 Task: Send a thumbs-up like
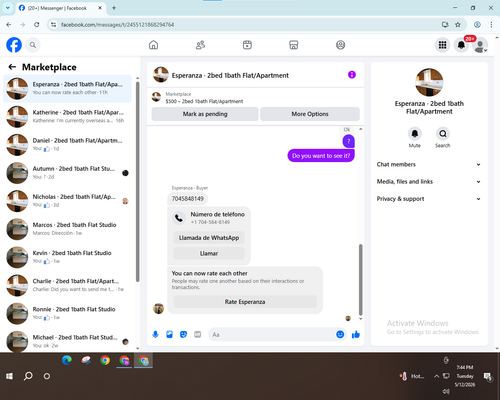coord(356,334)
